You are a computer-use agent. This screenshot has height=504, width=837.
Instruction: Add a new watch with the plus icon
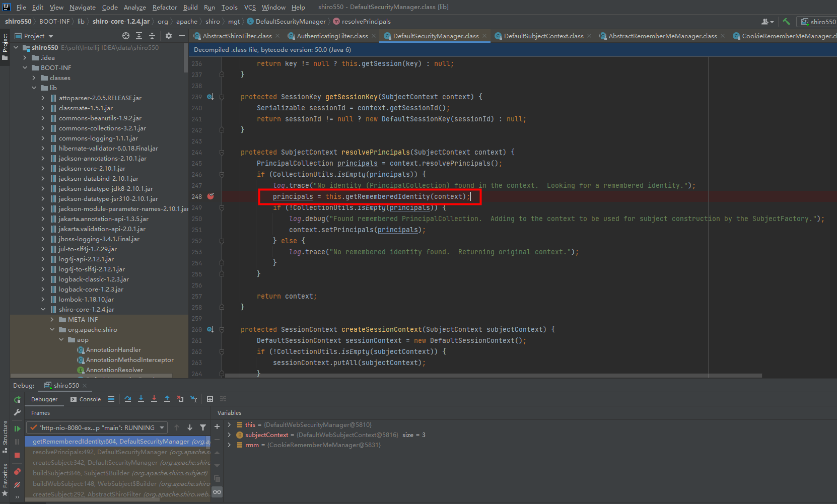pos(217,426)
